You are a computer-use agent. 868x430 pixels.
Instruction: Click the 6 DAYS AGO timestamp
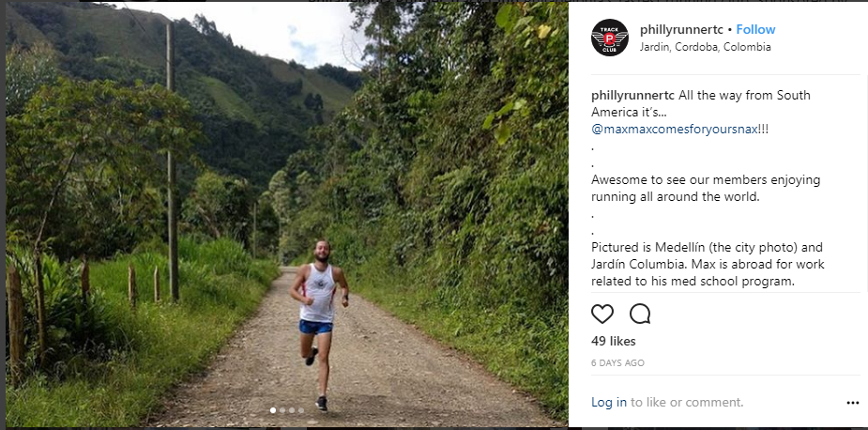(x=617, y=363)
